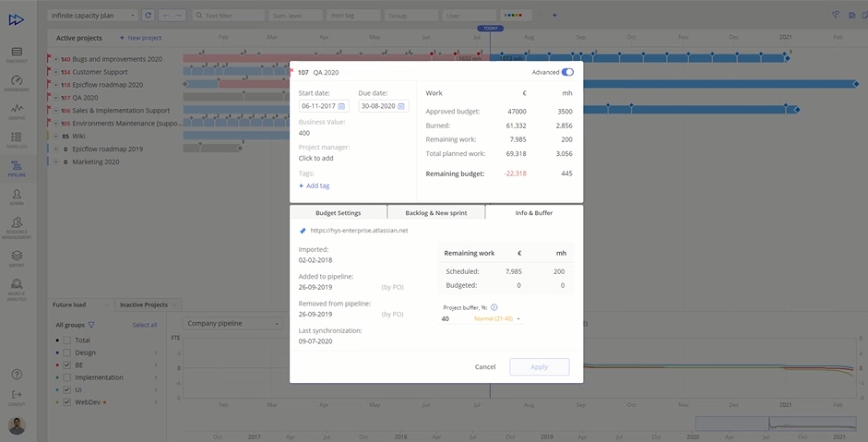Switch to the Budget Settings tab
Screen dimensions: 868x442
tap(338, 213)
